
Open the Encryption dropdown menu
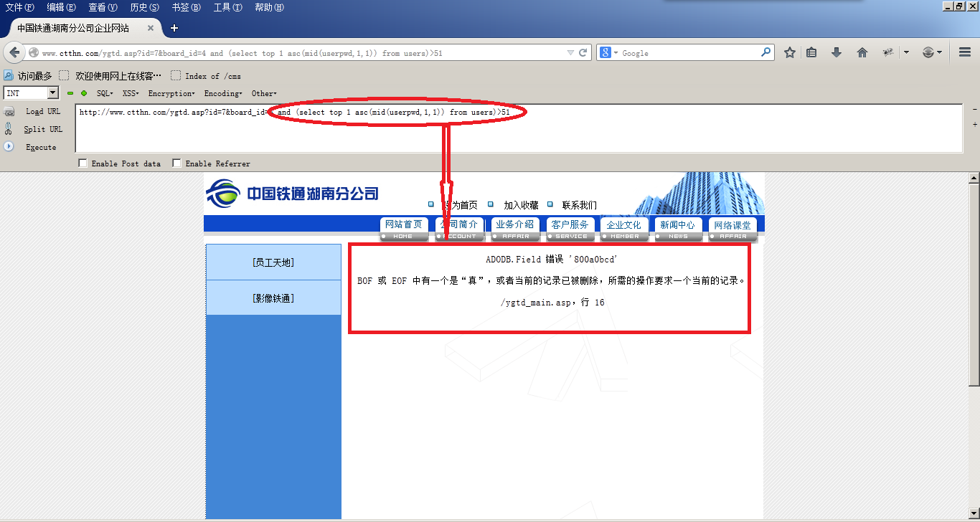click(x=171, y=93)
